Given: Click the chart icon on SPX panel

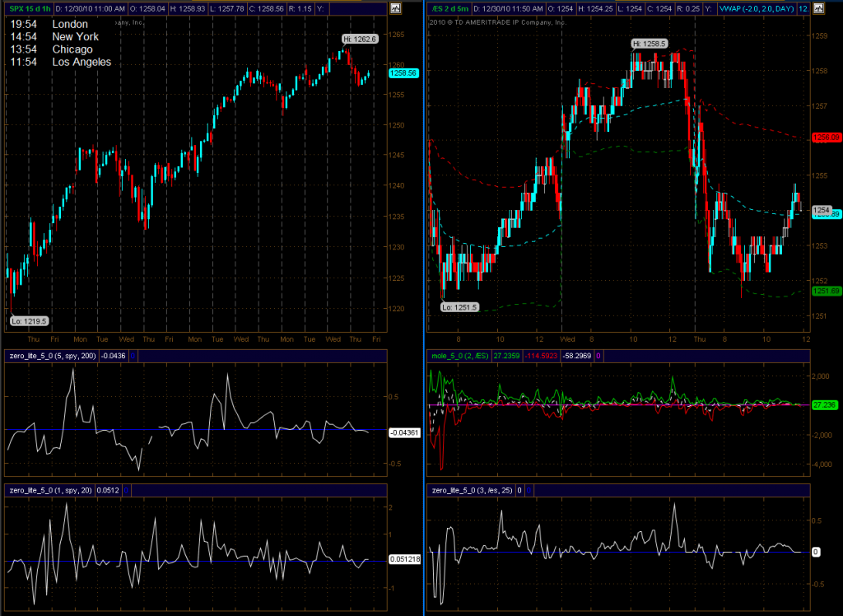Looking at the screenshot, I should pyautogui.click(x=396, y=8).
